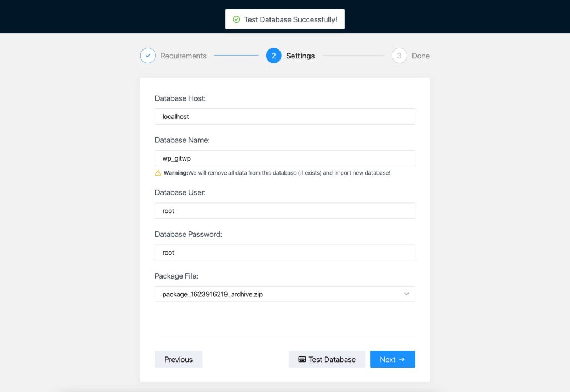Viewport: 570px width, 392px height.
Task: Click the Test Database Successfully notification text
Action: pos(290,19)
